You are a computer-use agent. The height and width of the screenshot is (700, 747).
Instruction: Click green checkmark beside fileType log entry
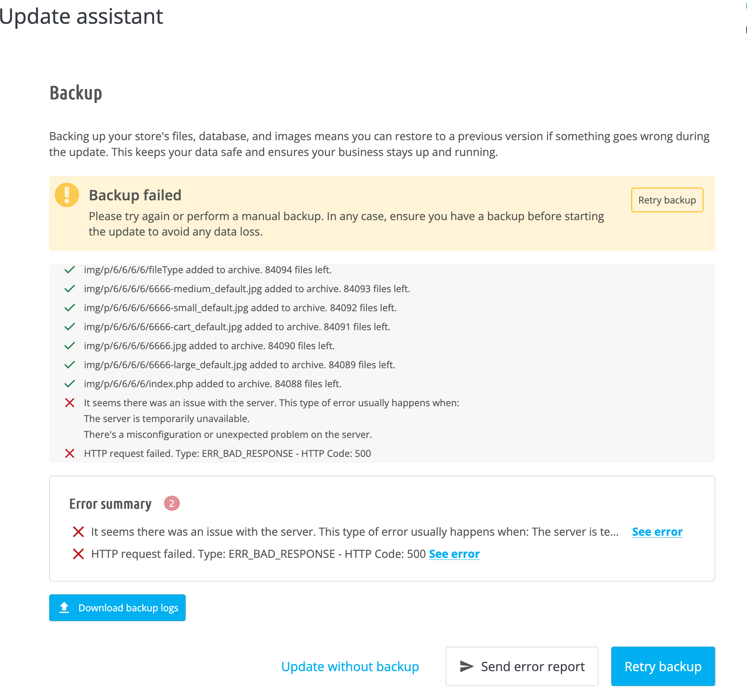pos(70,270)
